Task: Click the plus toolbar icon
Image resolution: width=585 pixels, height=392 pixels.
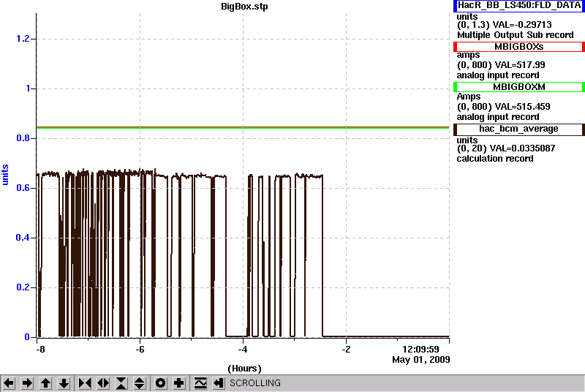Action: pyautogui.click(x=179, y=383)
